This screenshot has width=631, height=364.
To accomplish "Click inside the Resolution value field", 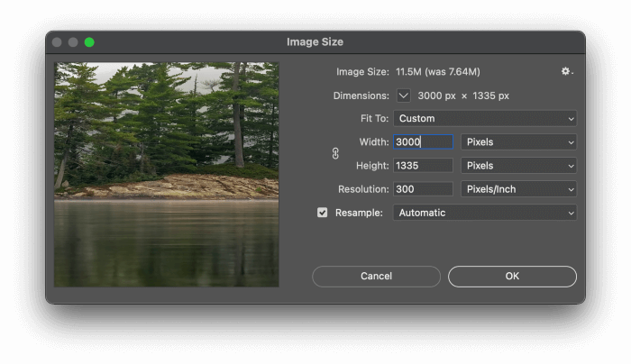I will coord(423,189).
